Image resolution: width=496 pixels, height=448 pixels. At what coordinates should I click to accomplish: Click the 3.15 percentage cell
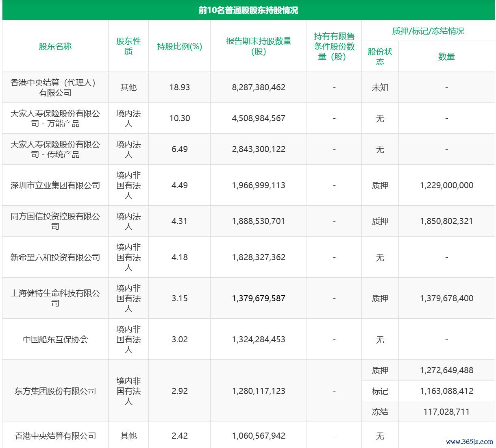(x=179, y=298)
